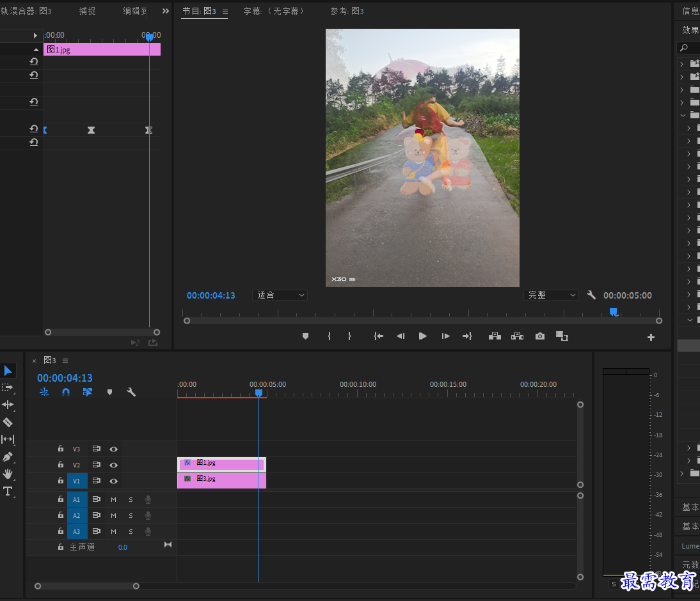Open the program monitor button editor plus
This screenshot has height=601, width=700.
(x=651, y=338)
